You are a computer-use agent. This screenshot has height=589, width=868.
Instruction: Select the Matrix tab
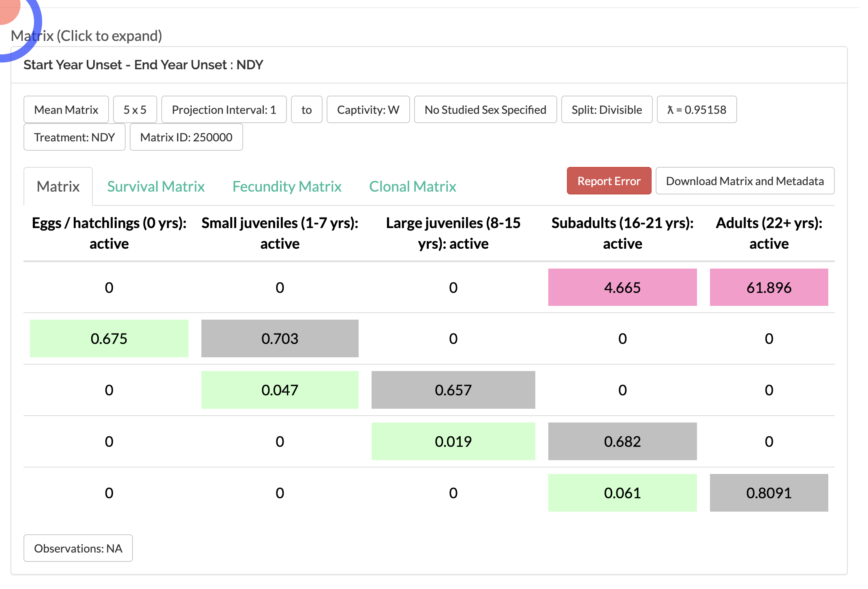(58, 186)
